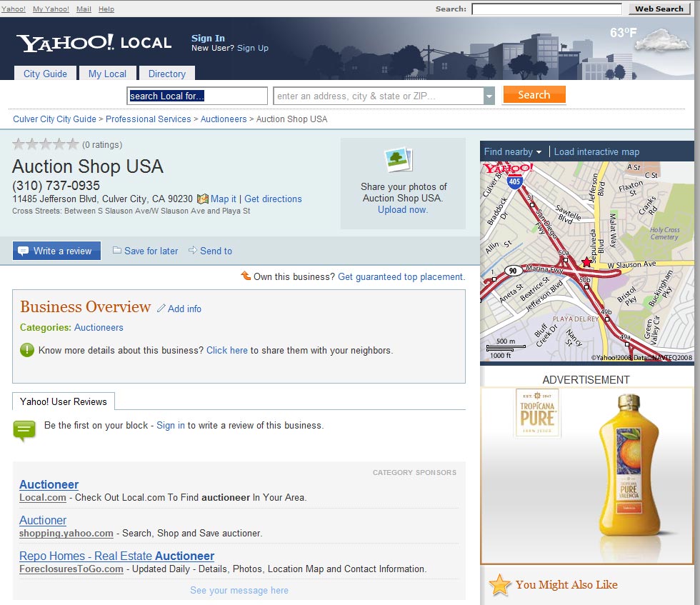This screenshot has width=700, height=605.
Task: Click the Add info link
Action: 184,309
